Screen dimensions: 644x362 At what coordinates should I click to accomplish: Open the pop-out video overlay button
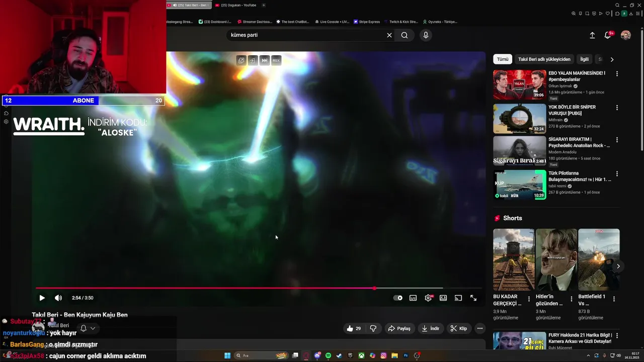click(242, 60)
